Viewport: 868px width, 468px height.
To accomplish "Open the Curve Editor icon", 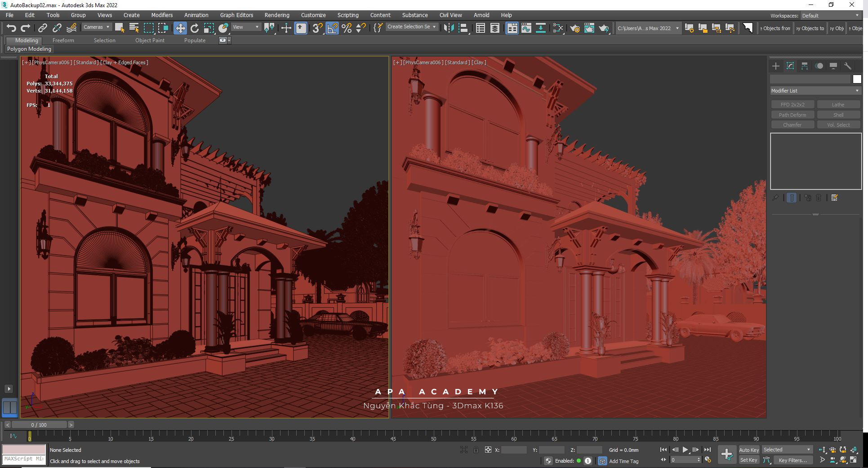I will coord(526,28).
